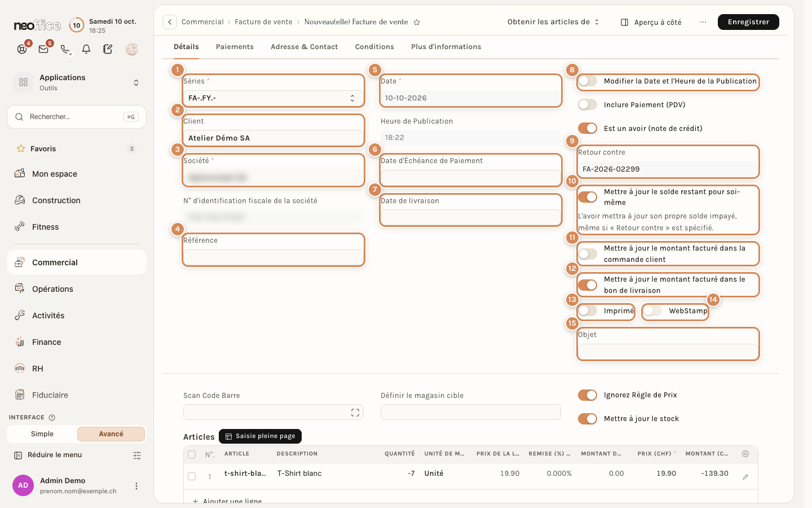
Task: Switch off Mettre à jour le stock
Action: click(x=588, y=419)
